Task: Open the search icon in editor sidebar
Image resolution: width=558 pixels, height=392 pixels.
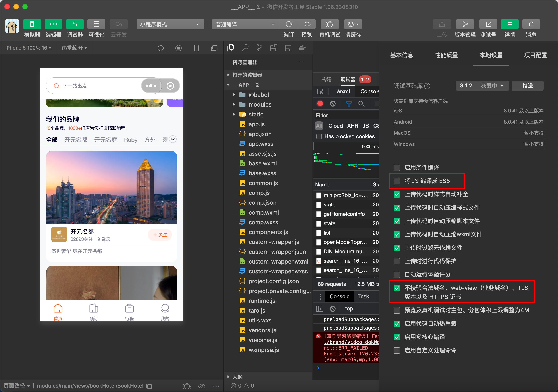Action: 245,48
